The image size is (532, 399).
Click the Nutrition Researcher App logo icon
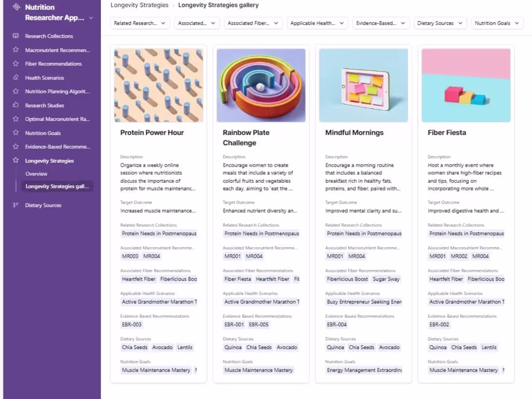click(16, 7)
